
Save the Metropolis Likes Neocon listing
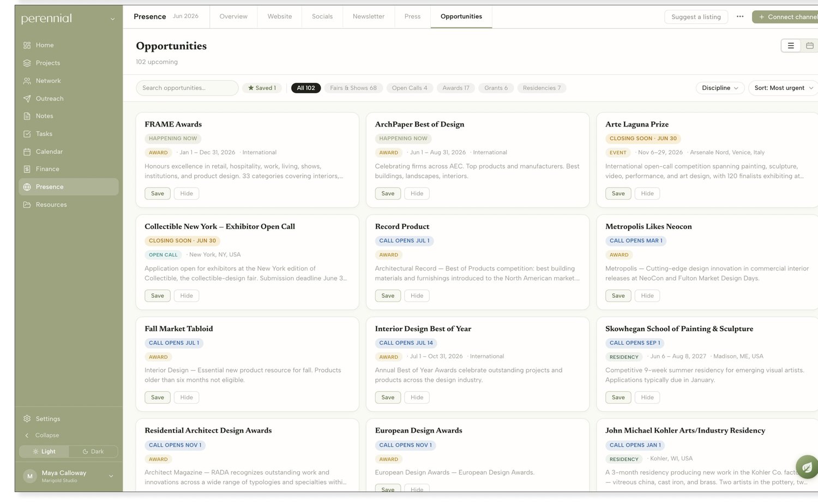[618, 296]
